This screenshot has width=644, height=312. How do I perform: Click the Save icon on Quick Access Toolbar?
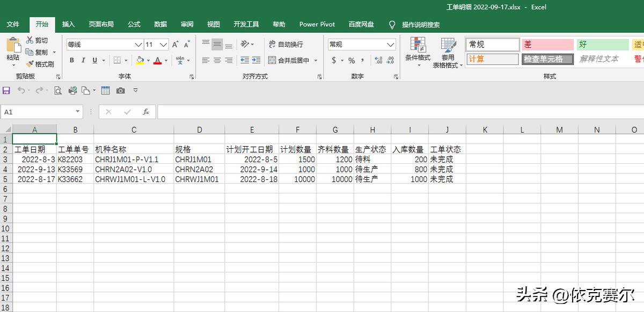[x=6, y=91]
